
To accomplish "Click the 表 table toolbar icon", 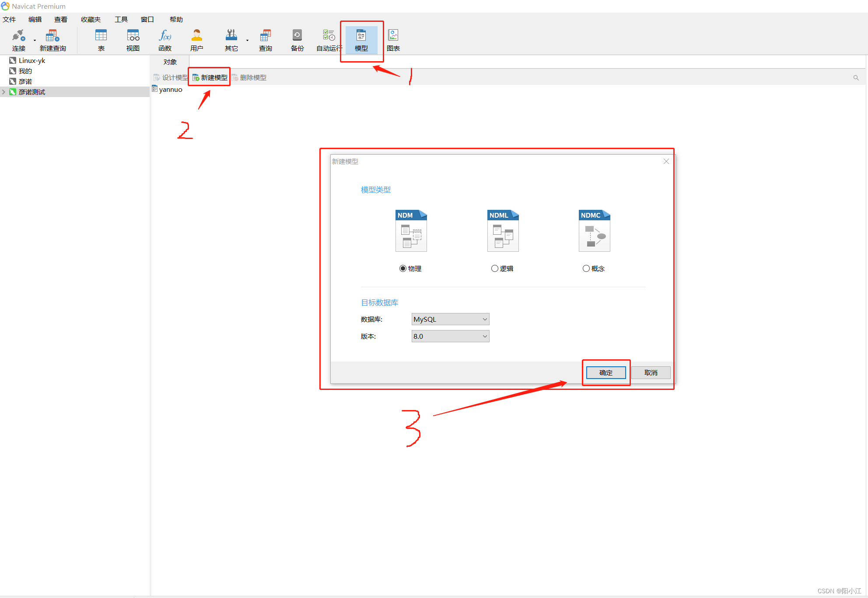I will 101,40.
